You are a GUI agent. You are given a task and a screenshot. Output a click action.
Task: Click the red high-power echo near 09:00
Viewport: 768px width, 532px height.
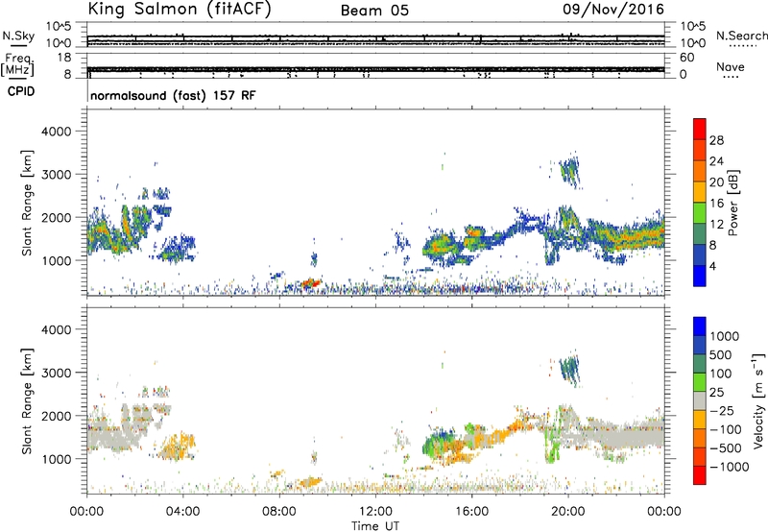(310, 283)
